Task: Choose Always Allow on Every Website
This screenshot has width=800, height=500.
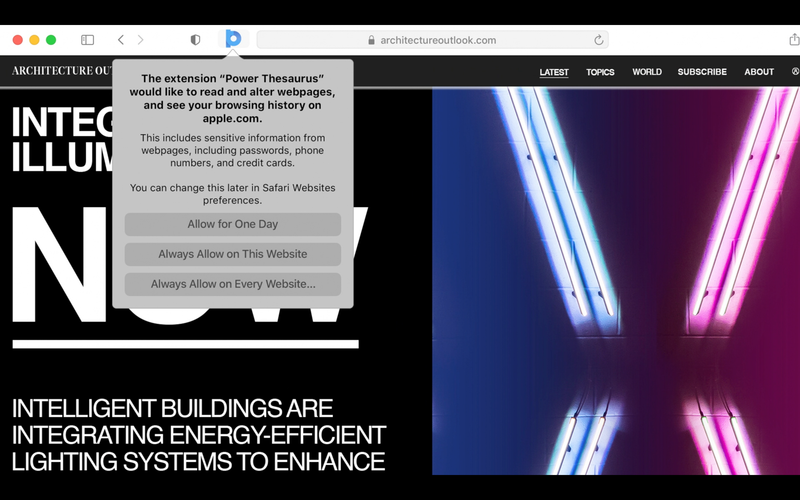Action: click(232, 284)
